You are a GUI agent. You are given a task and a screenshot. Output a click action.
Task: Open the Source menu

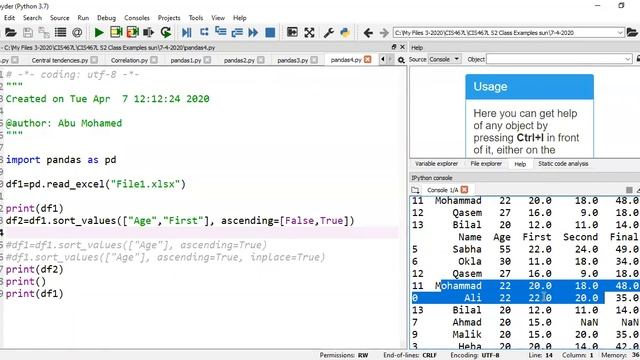[60, 18]
